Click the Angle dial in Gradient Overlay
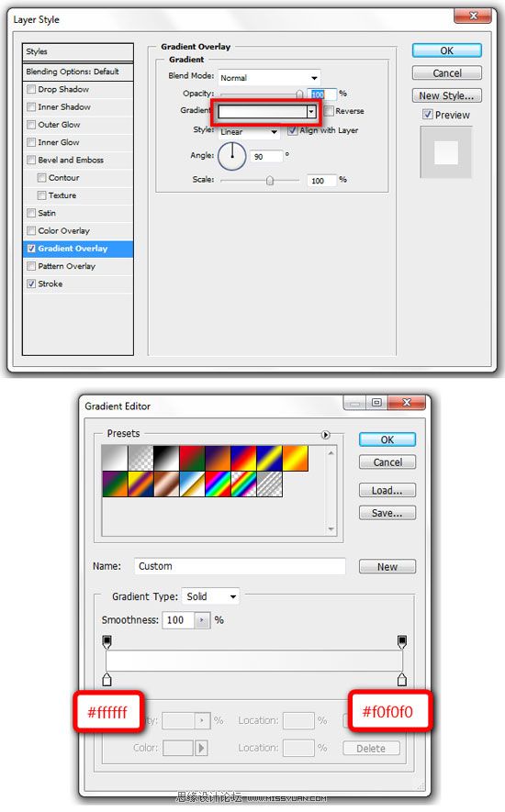The image size is (505, 812). click(231, 156)
